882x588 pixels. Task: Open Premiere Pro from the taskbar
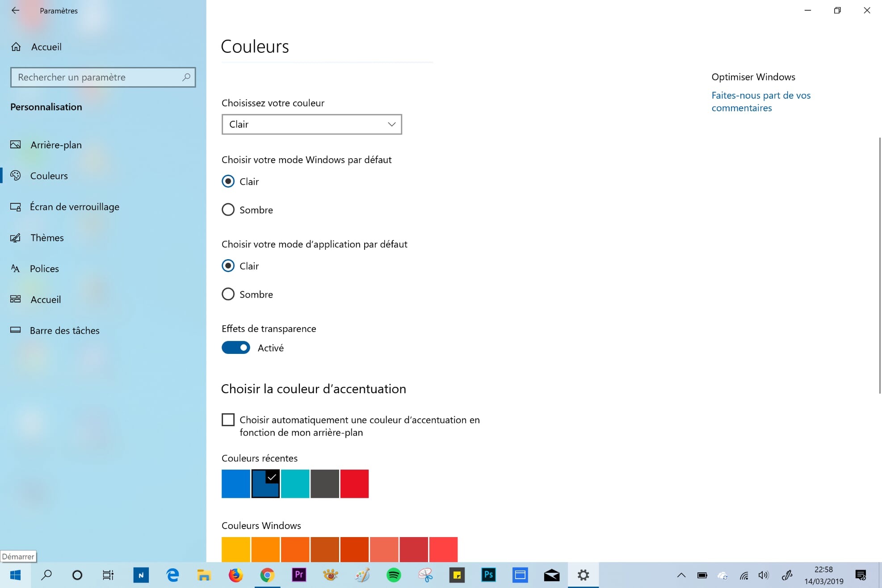click(x=299, y=575)
